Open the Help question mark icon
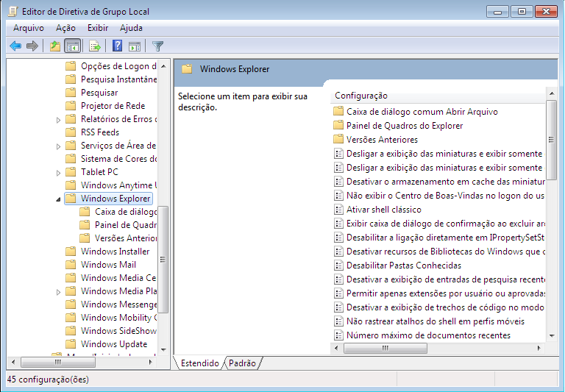The width and height of the screenshot is (565, 392). [117, 46]
